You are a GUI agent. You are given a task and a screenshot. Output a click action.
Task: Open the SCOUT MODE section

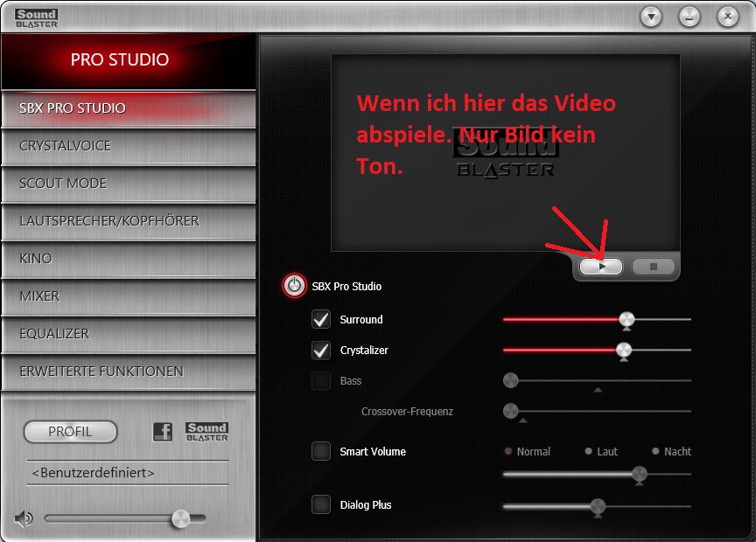129,184
